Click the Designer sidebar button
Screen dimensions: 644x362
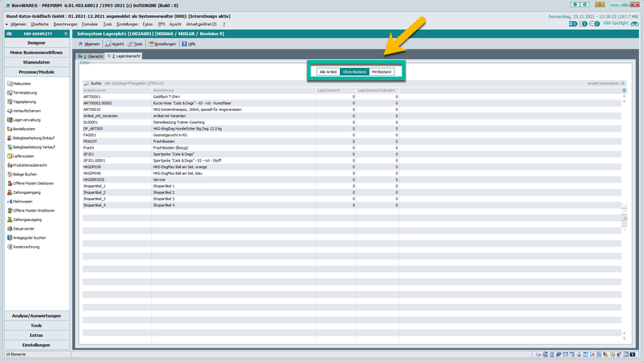pos(36,43)
